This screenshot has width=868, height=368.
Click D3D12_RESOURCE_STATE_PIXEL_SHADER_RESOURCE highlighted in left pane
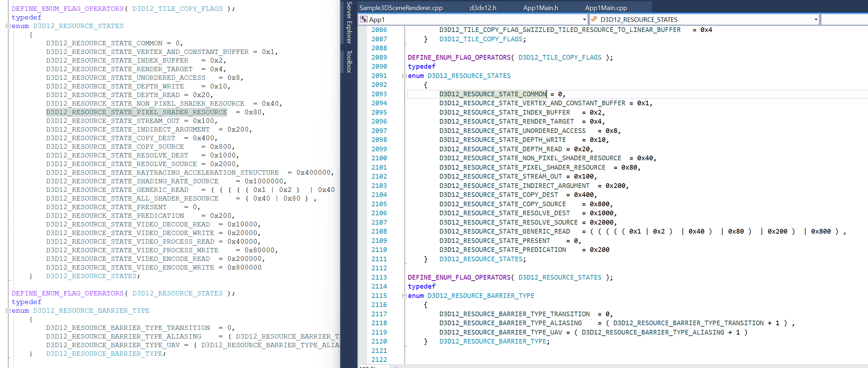click(x=137, y=112)
